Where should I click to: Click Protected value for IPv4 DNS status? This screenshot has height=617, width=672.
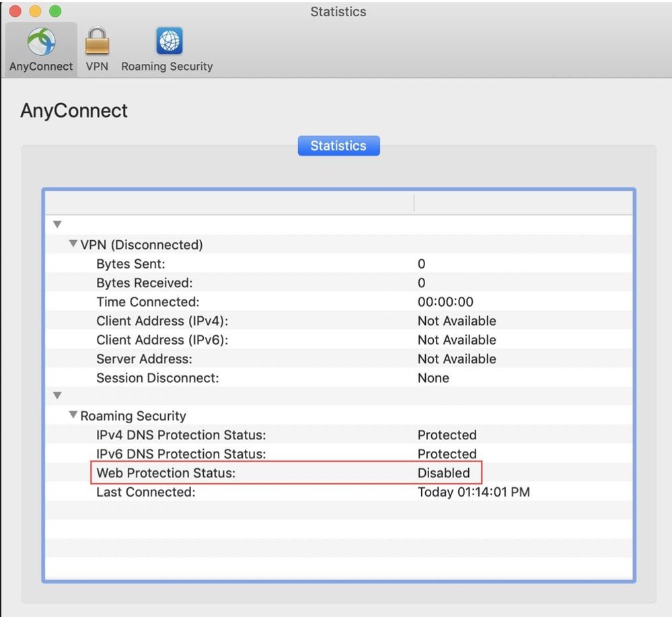point(447,435)
